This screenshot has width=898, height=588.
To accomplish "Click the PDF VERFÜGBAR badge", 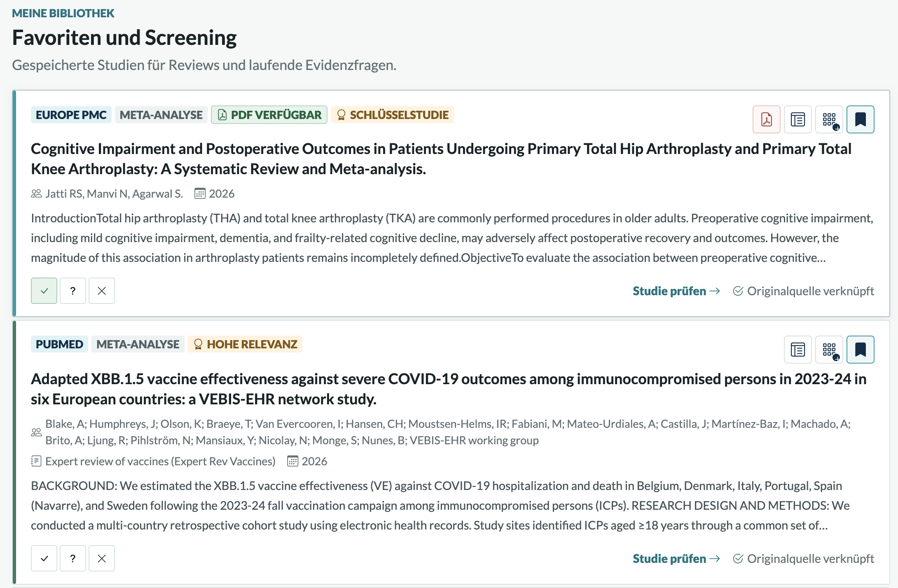I will (269, 115).
